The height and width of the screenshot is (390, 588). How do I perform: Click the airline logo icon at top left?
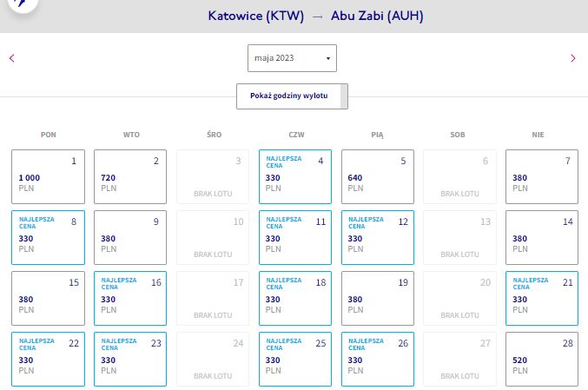[x=23, y=3]
